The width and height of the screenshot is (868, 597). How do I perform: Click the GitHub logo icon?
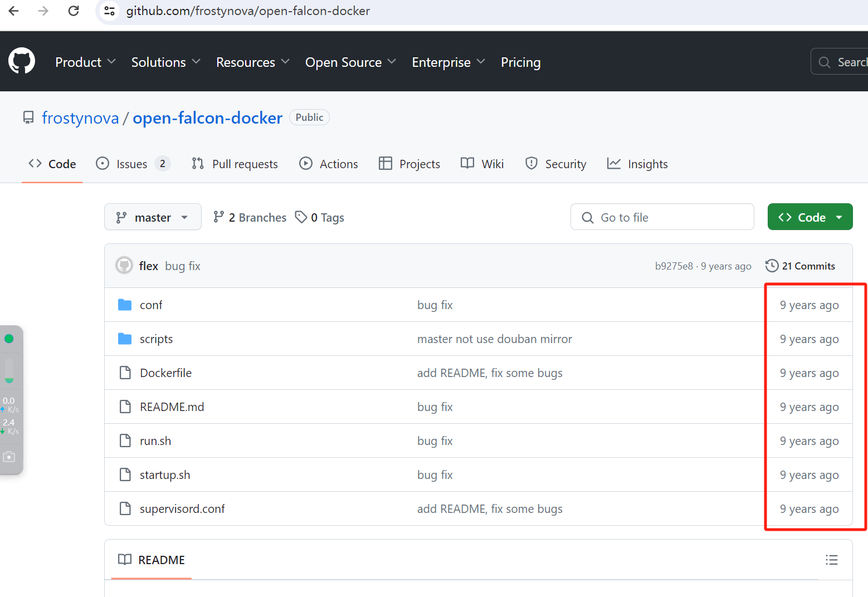22,61
